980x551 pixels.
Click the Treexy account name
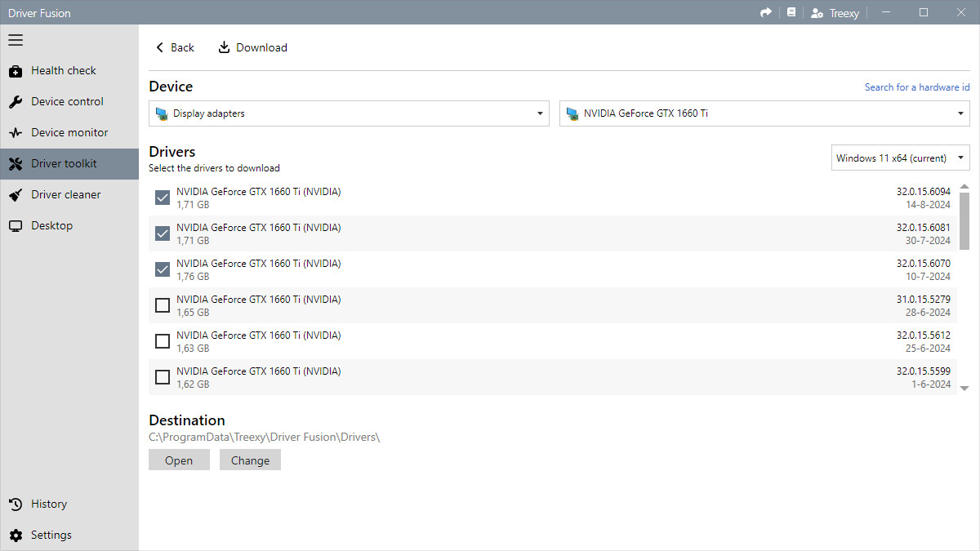coord(844,13)
